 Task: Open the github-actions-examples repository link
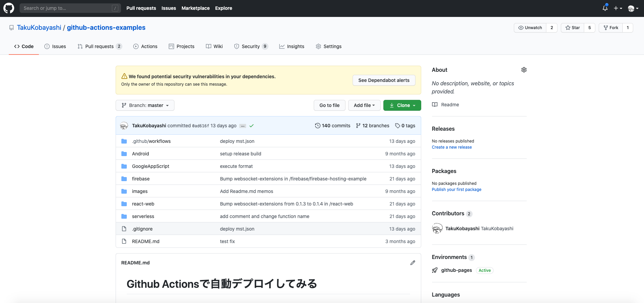(106, 28)
